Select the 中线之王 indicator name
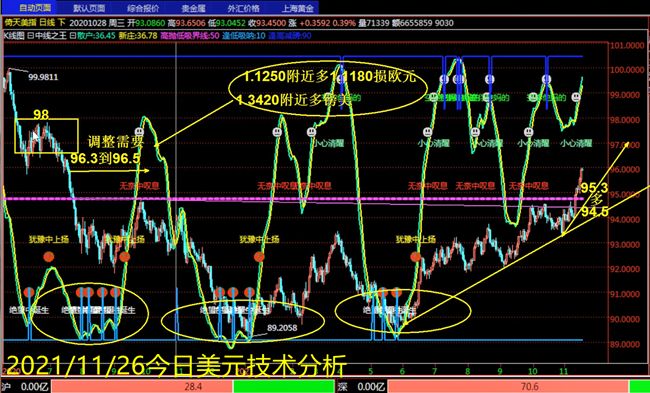This screenshot has height=393, width=650. [51, 36]
